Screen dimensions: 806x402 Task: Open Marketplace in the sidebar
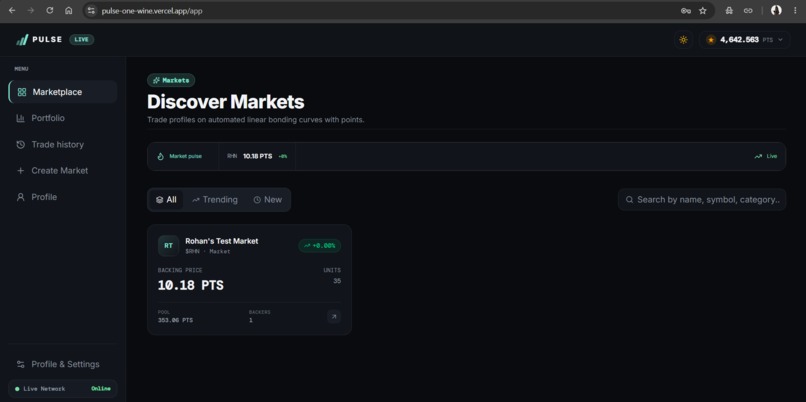coord(63,92)
